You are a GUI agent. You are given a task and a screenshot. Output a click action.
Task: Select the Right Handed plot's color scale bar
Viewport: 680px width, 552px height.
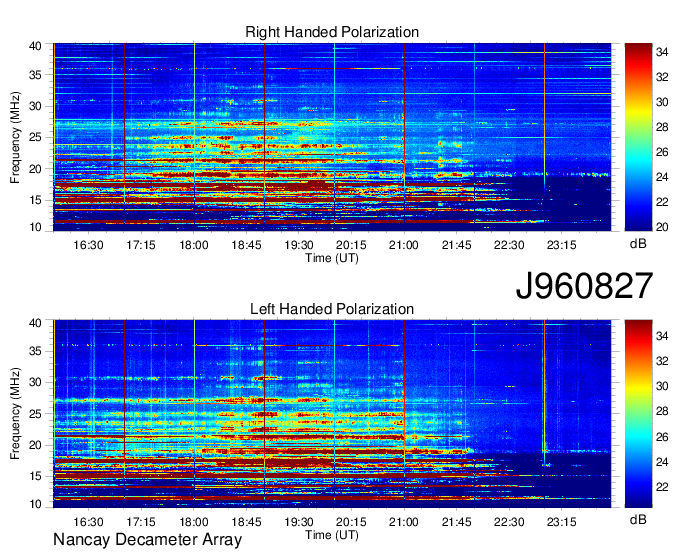[638, 137]
